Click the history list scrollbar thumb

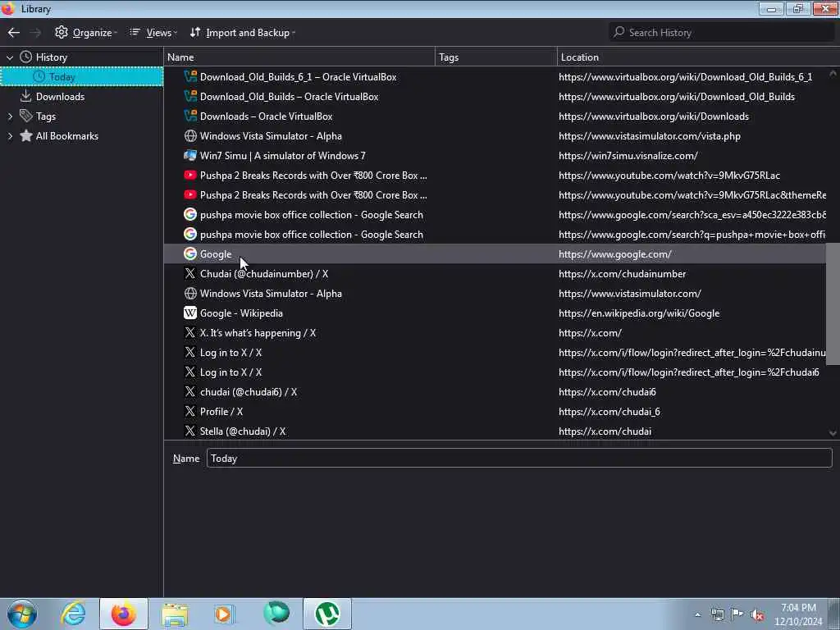[x=833, y=305]
